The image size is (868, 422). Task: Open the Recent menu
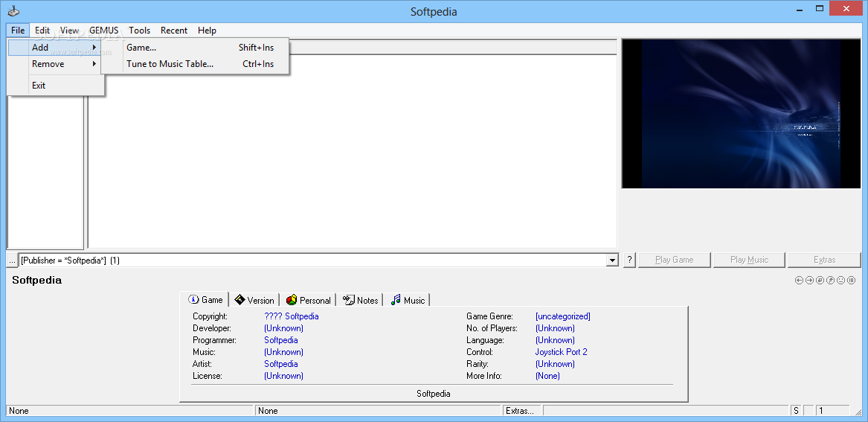[174, 31]
